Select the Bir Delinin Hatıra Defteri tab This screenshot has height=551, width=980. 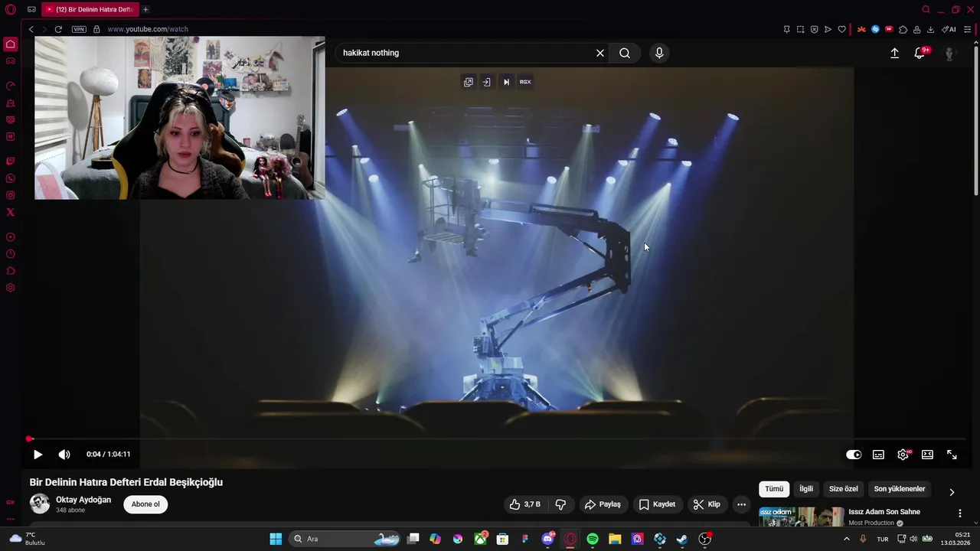(x=90, y=9)
